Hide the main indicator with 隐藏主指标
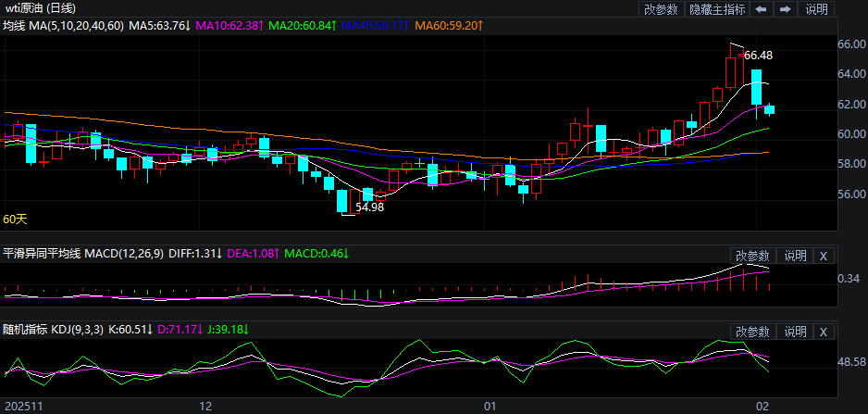The height and width of the screenshot is (414, 868). coord(718,9)
